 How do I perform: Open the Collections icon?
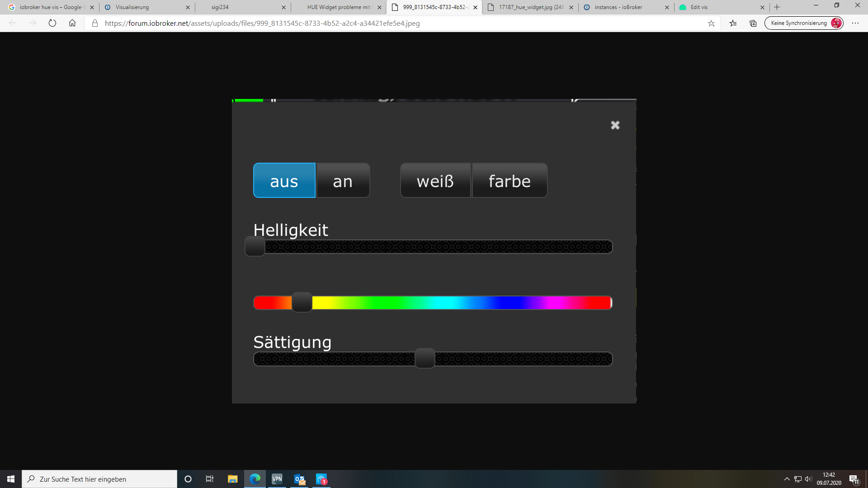(753, 23)
